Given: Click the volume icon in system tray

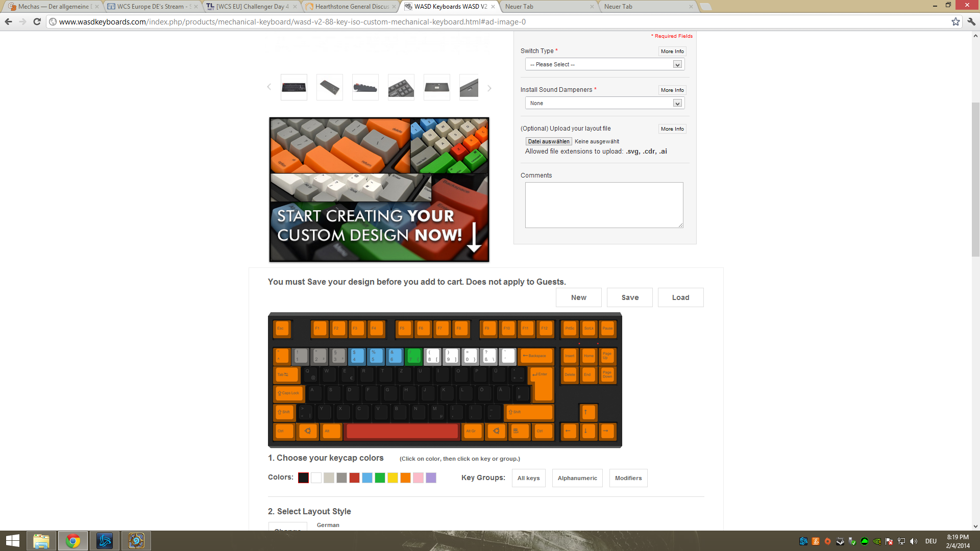Looking at the screenshot, I should 914,541.
